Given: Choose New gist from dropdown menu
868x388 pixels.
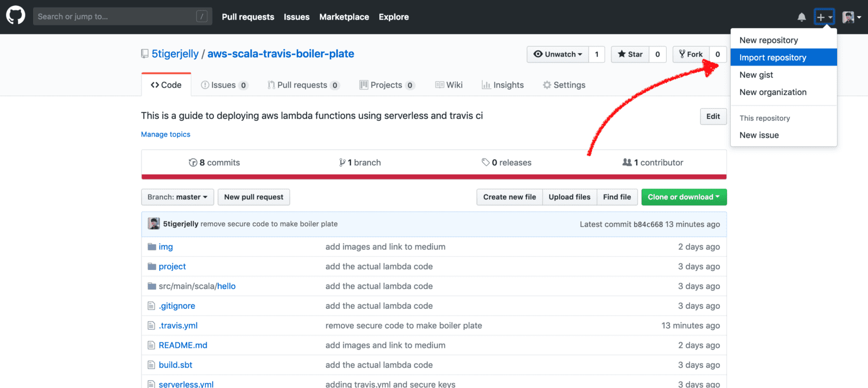Looking at the screenshot, I should (x=783, y=75).
